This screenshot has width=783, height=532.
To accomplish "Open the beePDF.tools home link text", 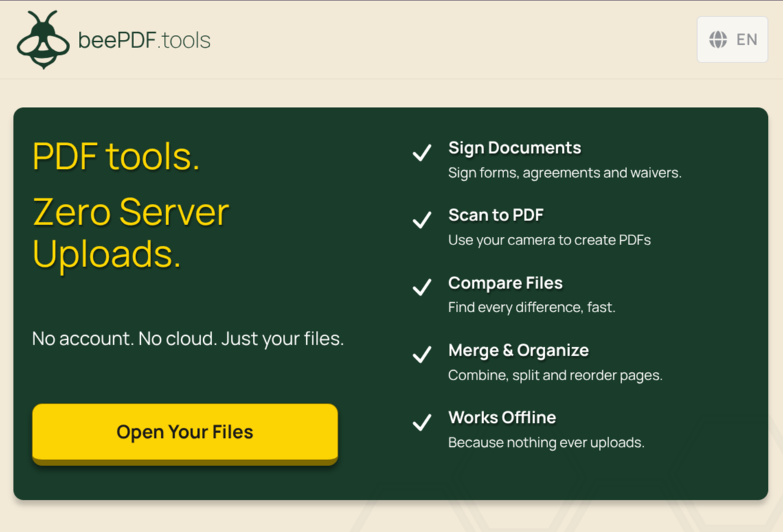I will click(144, 41).
